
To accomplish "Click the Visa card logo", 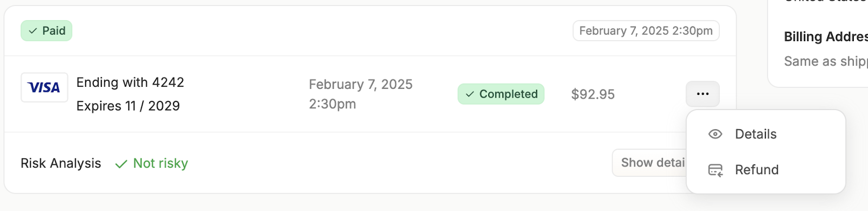I will tap(44, 87).
